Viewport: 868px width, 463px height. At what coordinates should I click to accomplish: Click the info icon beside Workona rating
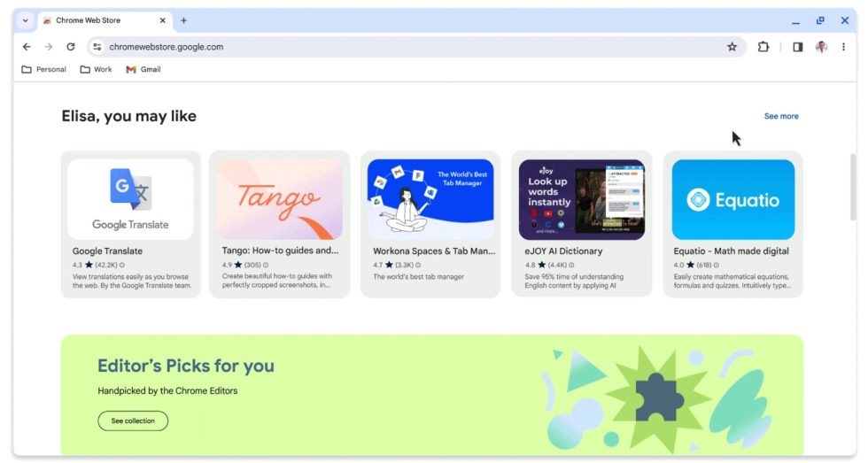[418, 265]
